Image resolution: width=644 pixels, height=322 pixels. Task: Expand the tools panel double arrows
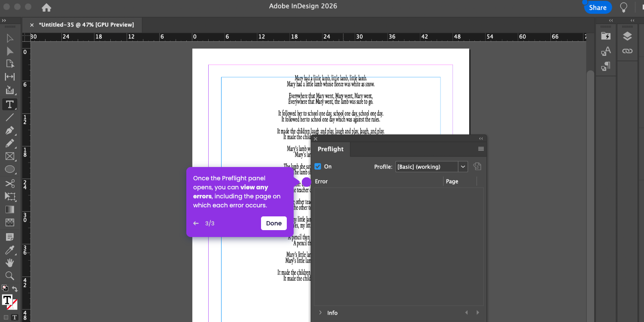point(4,21)
